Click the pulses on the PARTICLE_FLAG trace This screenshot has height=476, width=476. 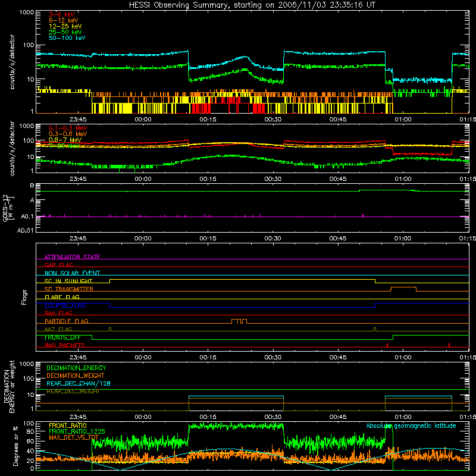pos(239,321)
